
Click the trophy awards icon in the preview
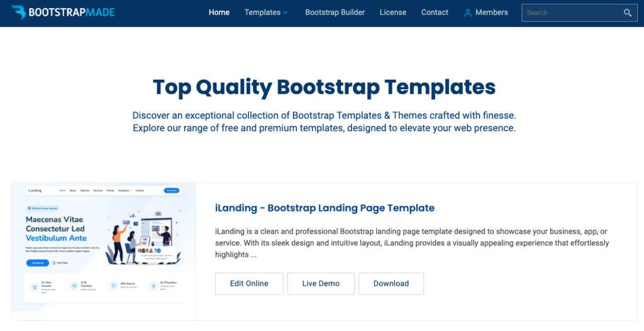coord(35,286)
